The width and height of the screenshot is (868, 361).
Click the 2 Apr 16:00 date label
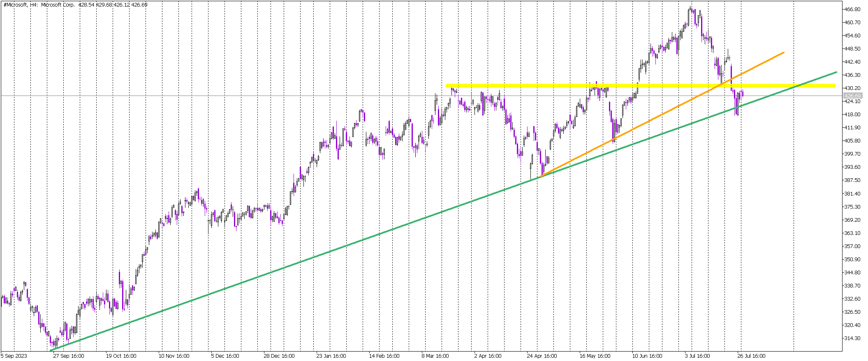click(488, 356)
